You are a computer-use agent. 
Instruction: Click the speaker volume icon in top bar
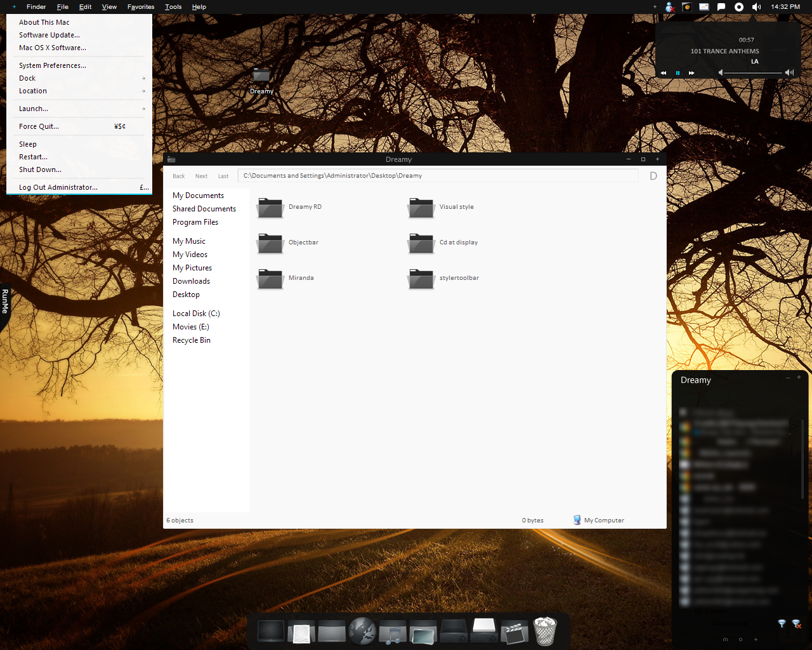click(756, 7)
